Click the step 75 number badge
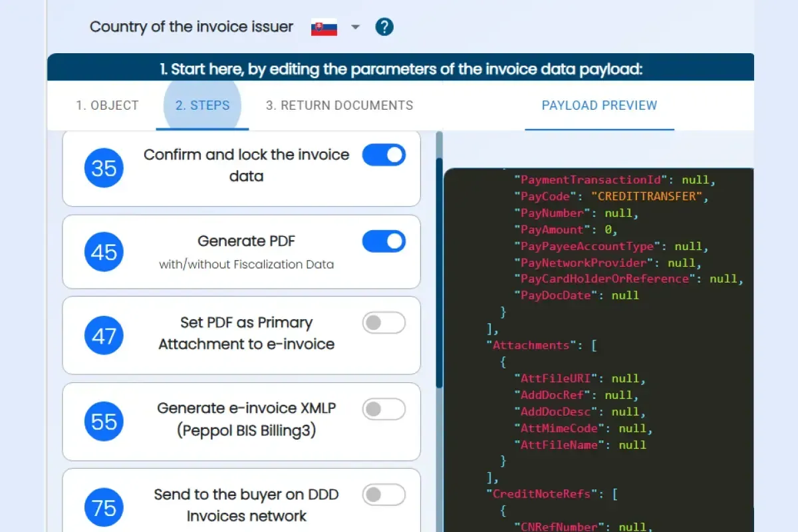 (x=104, y=508)
